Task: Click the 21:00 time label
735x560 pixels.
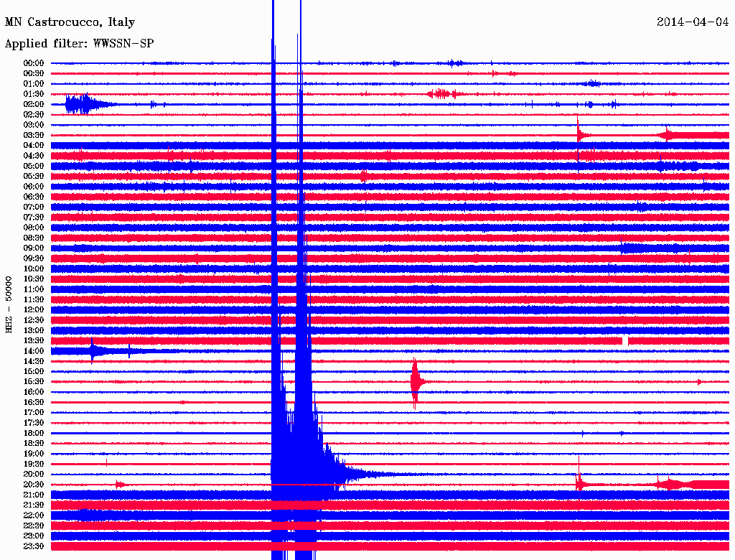Action: click(34, 495)
